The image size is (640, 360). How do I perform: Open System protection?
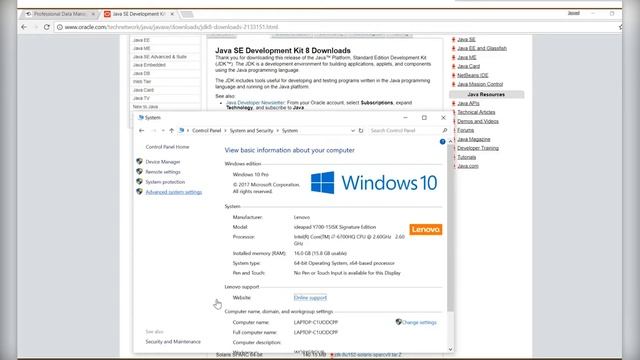coord(165,182)
